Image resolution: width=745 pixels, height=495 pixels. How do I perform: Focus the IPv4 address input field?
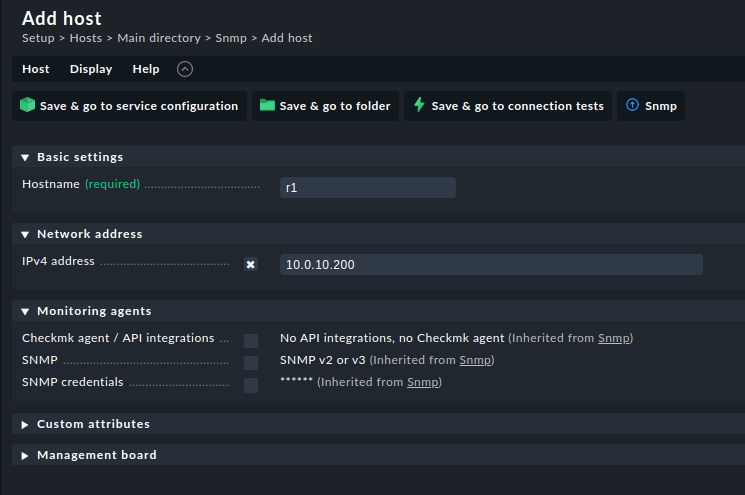(x=491, y=265)
